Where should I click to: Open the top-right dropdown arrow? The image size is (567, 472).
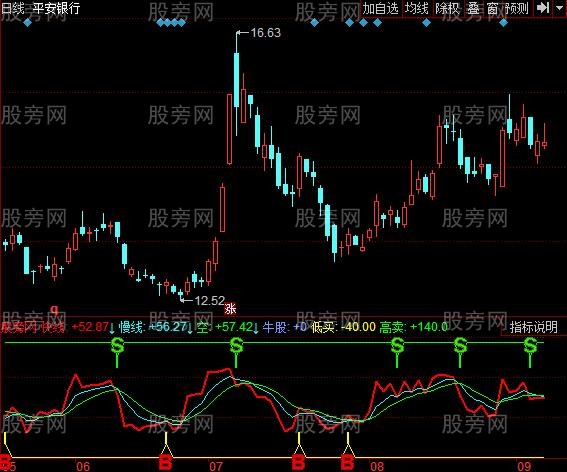coord(559,8)
